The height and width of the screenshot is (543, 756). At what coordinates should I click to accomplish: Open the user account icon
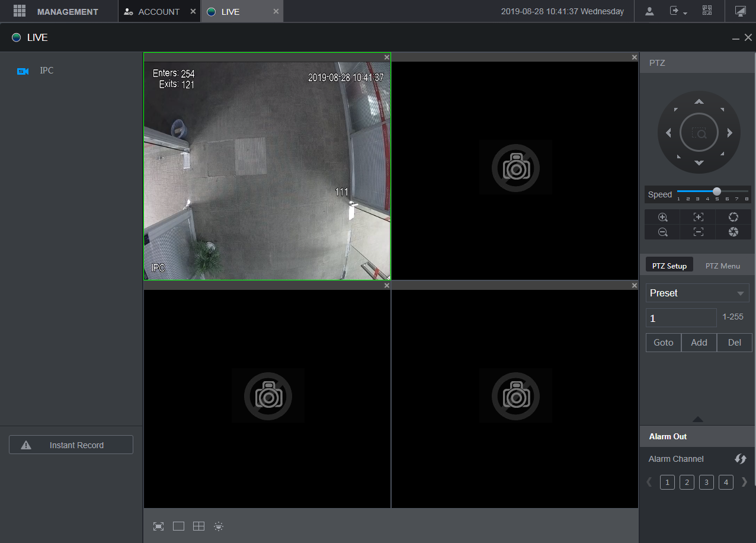(x=650, y=11)
